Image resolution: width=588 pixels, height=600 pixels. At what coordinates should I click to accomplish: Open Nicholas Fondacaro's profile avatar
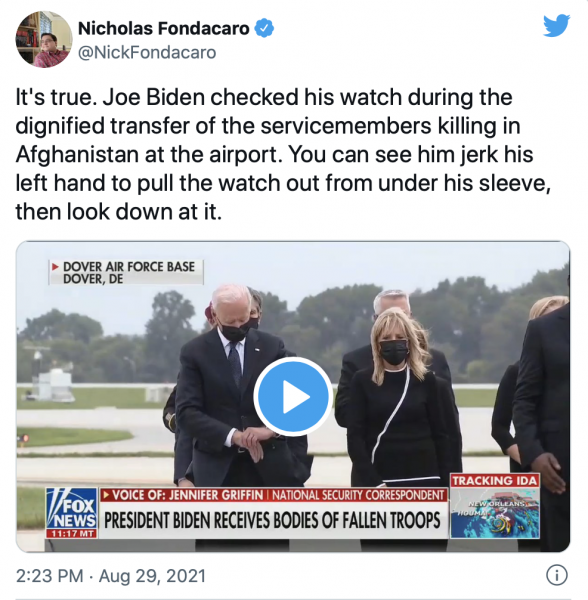44,39
